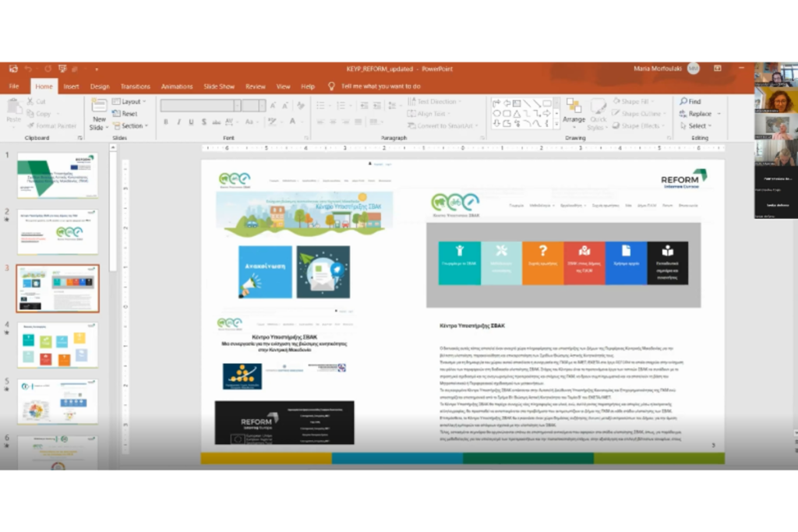Viewport: 798px width, 532px height.
Task: Open the Slide Show tab
Action: [x=219, y=86]
